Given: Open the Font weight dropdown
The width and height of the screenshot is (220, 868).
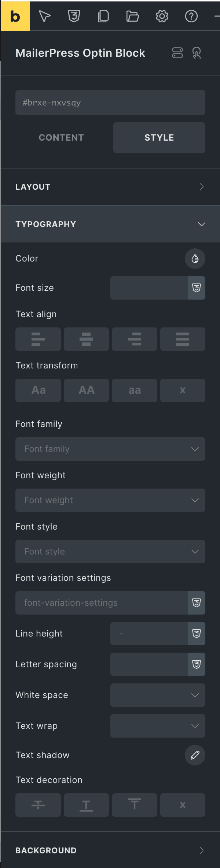Looking at the screenshot, I should coord(110,500).
